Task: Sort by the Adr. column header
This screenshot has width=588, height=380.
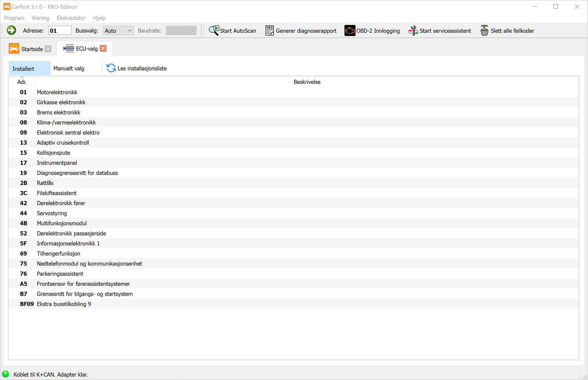Action: pos(22,82)
